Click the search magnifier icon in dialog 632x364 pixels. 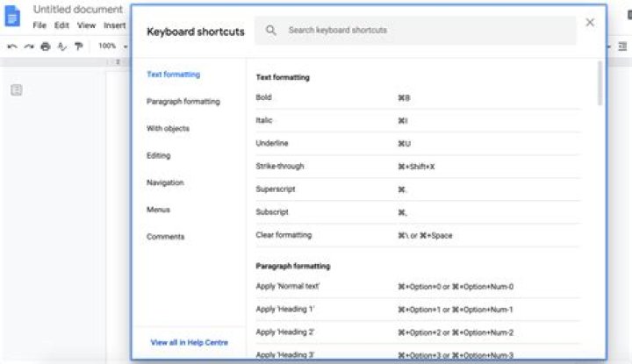(x=271, y=31)
